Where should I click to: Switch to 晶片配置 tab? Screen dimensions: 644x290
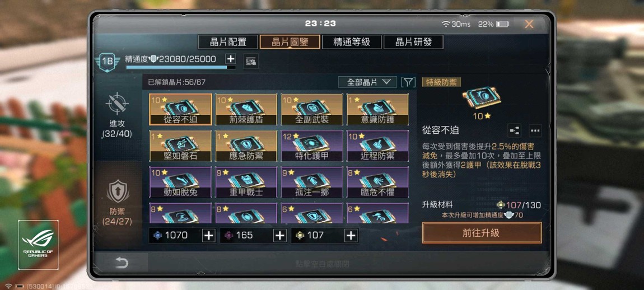(228, 41)
